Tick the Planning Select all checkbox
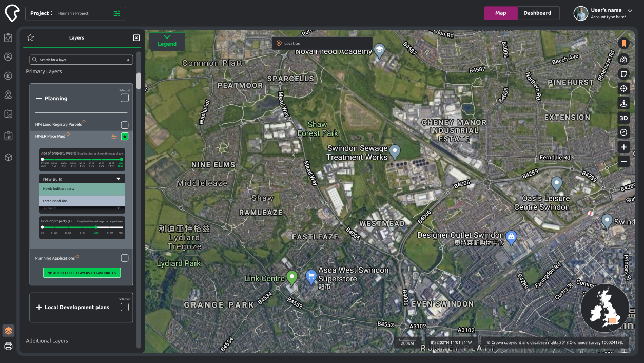The height and width of the screenshot is (363, 644). [x=125, y=98]
